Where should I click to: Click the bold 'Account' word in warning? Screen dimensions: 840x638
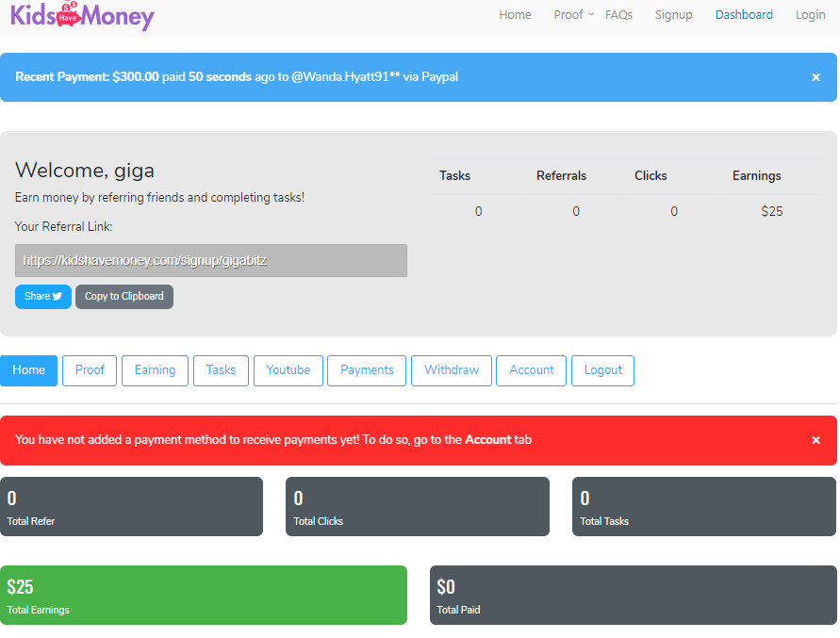click(488, 440)
